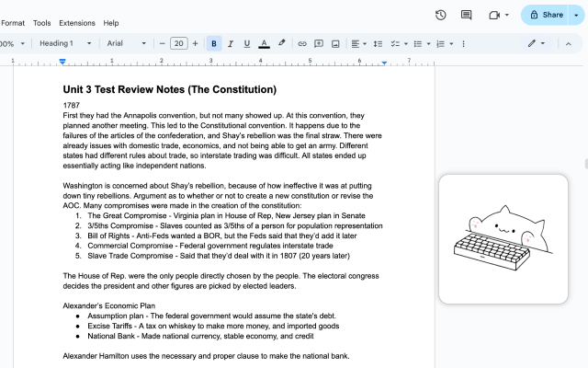Open the Tools menu
The width and height of the screenshot is (588, 368).
click(41, 23)
